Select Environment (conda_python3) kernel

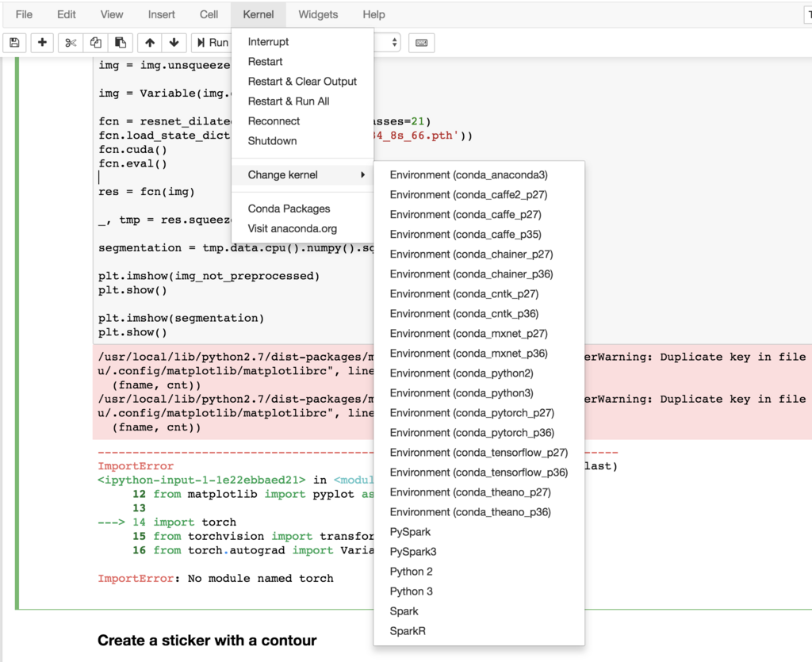tap(479, 393)
